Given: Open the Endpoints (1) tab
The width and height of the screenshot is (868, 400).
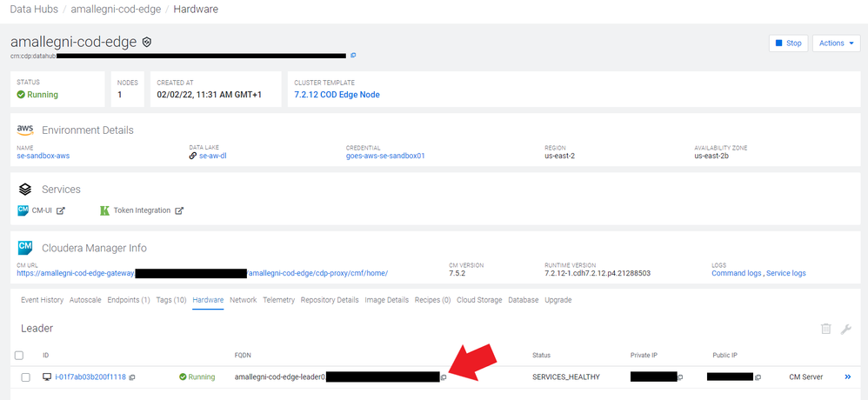Looking at the screenshot, I should 129,300.
